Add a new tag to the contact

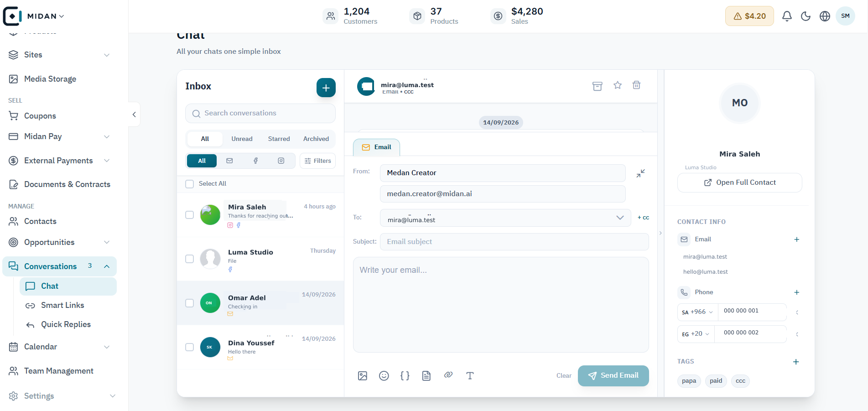tap(796, 362)
